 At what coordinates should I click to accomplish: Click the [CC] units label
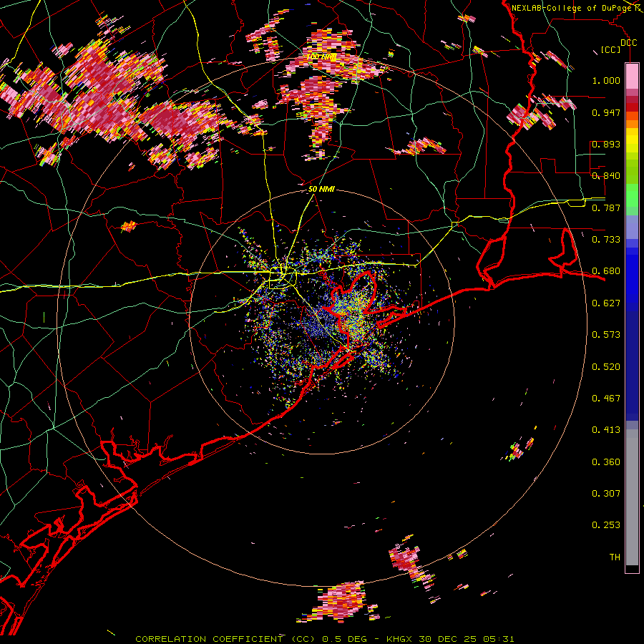(x=610, y=49)
